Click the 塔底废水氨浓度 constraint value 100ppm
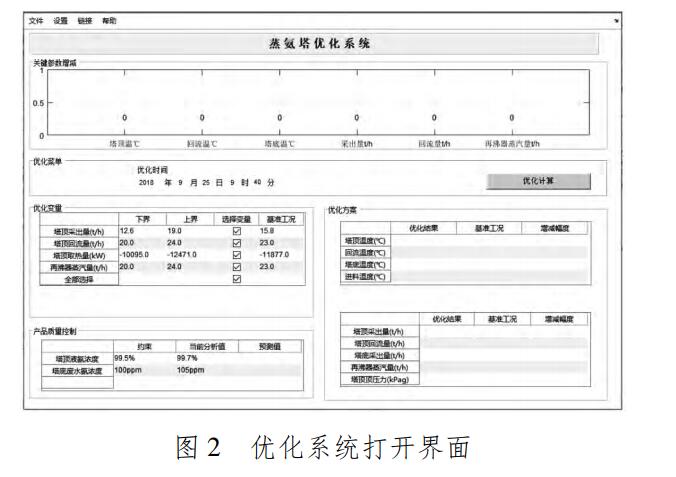 (x=128, y=370)
